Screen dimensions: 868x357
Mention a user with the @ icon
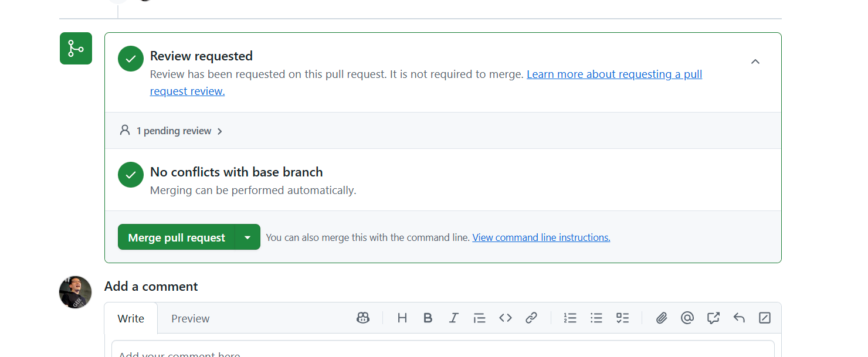(687, 318)
